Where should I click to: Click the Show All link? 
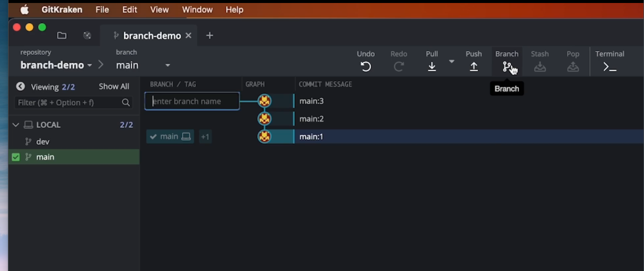coord(114,87)
